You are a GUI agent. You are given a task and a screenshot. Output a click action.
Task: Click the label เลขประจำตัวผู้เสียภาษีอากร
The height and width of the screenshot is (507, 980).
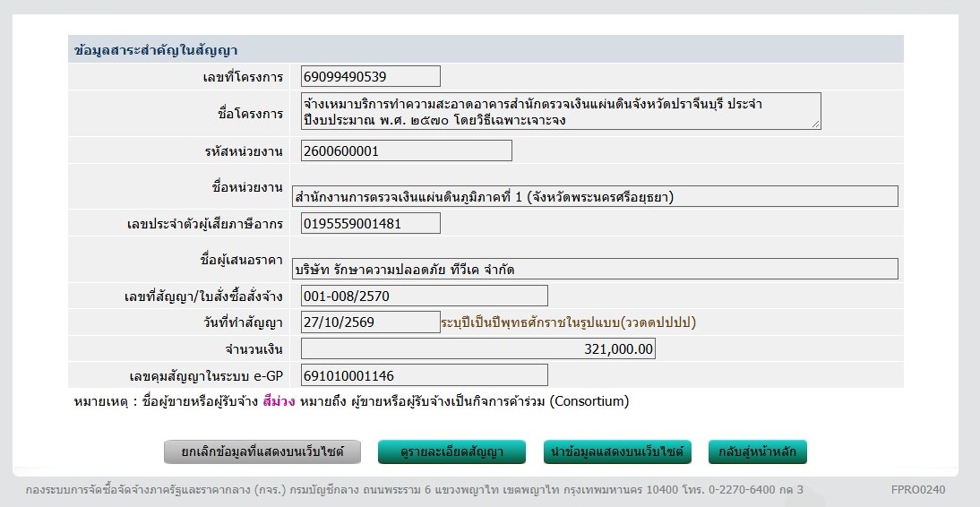205,224
